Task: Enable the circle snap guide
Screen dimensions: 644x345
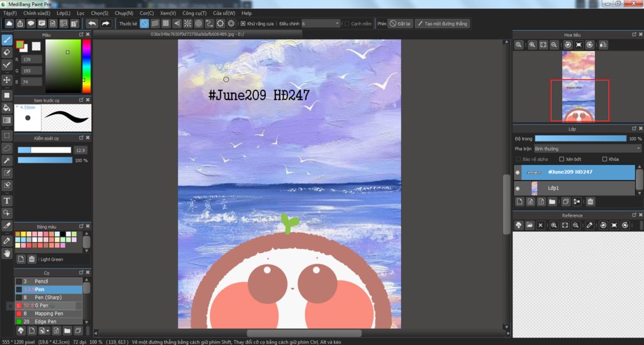Action: click(x=198, y=23)
